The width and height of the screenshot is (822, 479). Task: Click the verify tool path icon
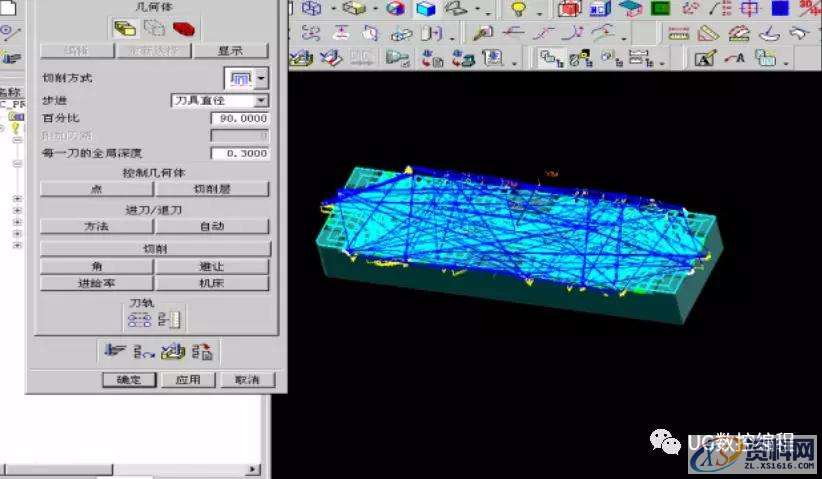[173, 351]
